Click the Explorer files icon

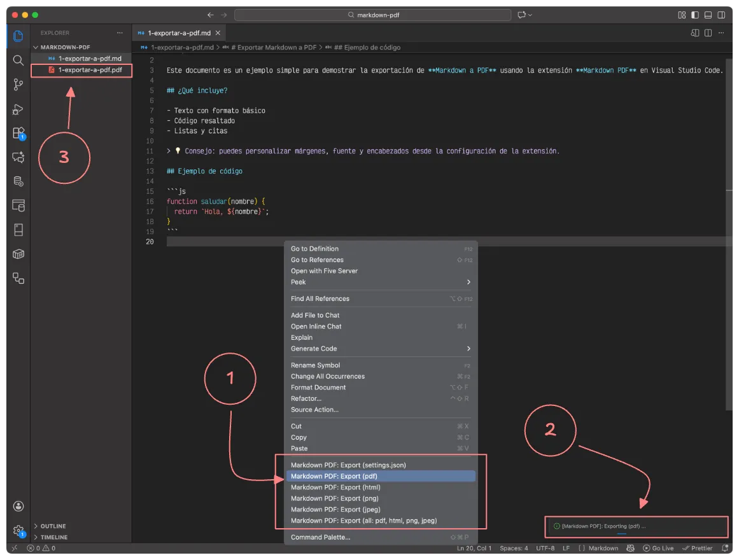tap(18, 36)
